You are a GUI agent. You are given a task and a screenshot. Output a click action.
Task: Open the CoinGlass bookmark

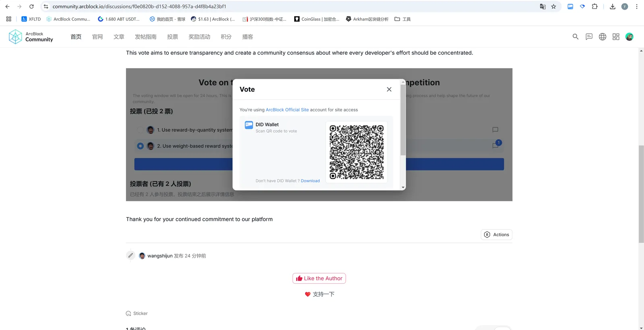(x=317, y=19)
